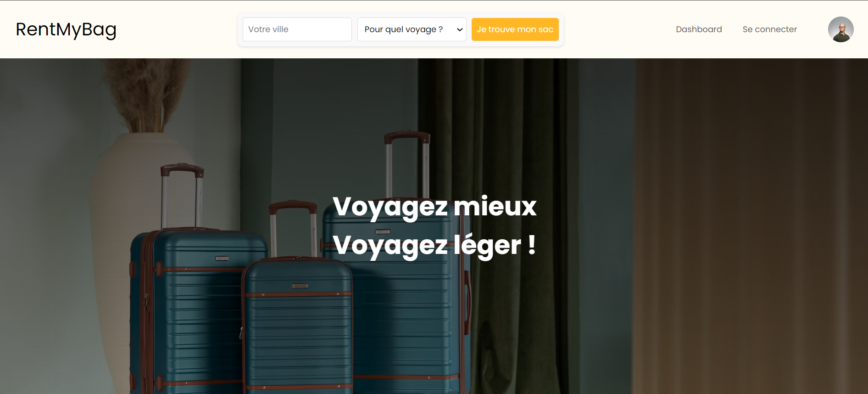The image size is (868, 394).
Task: Click the chevron arrow in voyage dropdown
Action: pos(459,30)
